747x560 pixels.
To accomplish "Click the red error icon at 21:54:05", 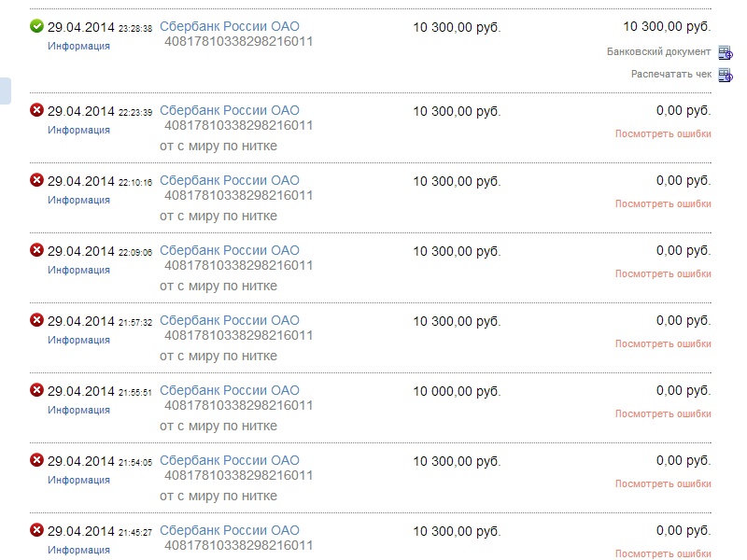I will pos(36,460).
